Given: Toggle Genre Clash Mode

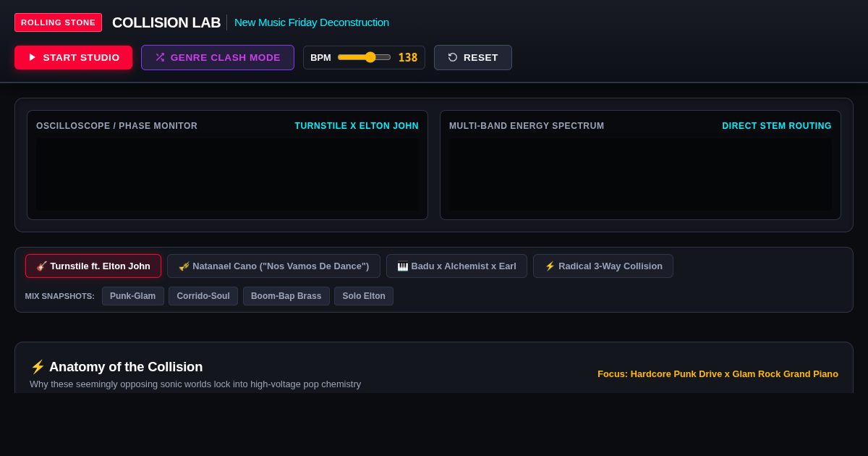Looking at the screenshot, I should pos(218,58).
